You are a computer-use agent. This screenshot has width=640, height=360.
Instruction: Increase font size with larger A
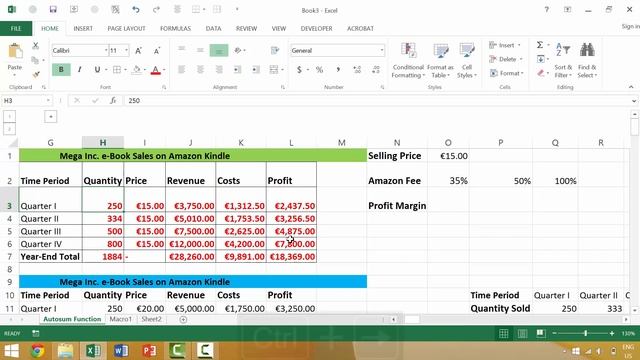[138, 51]
